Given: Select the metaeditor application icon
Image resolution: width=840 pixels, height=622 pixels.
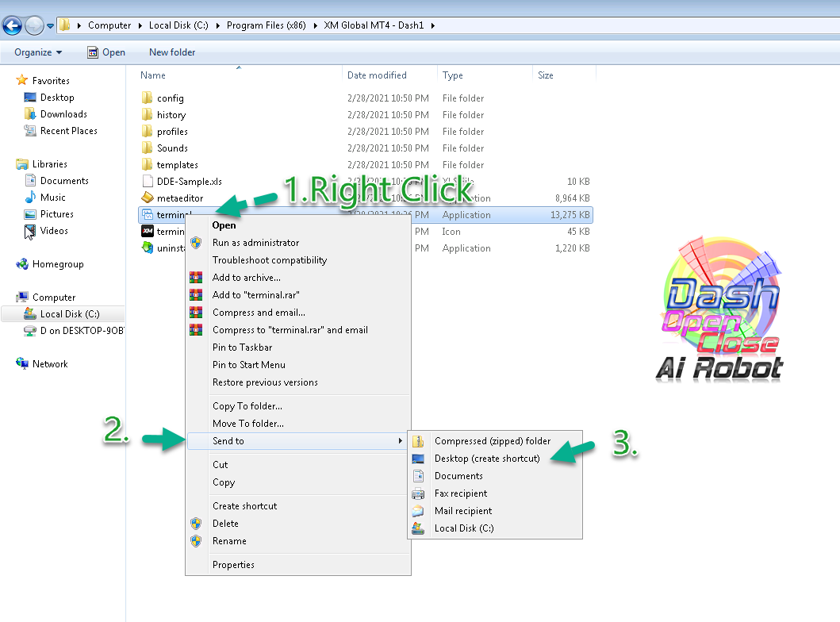Looking at the screenshot, I should click(148, 198).
